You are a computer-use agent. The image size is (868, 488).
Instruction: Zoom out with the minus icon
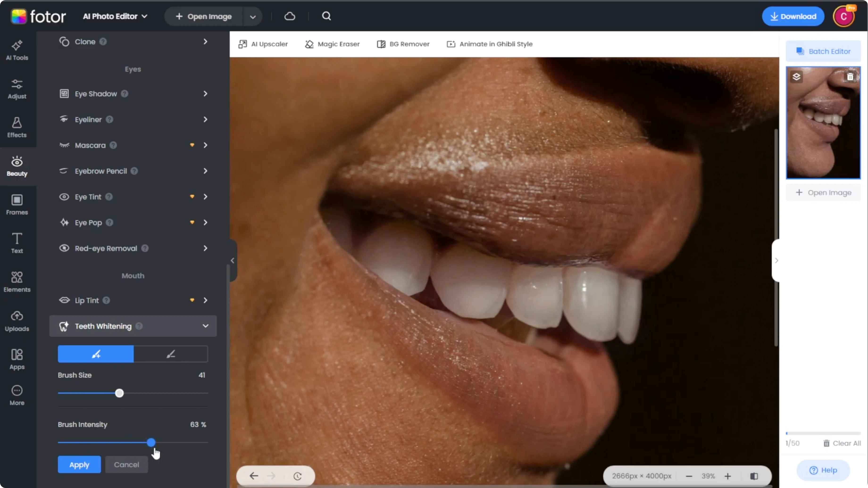(689, 476)
